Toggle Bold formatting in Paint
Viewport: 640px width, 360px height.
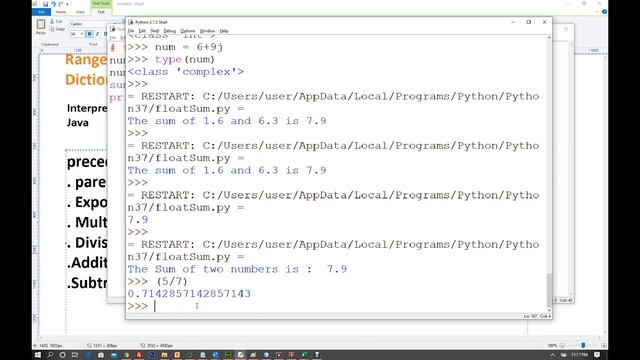tap(89, 34)
